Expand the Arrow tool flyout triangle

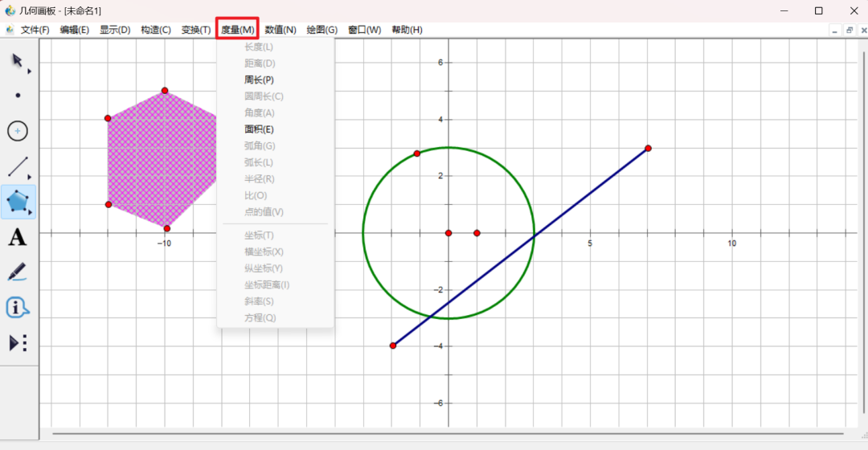click(30, 71)
